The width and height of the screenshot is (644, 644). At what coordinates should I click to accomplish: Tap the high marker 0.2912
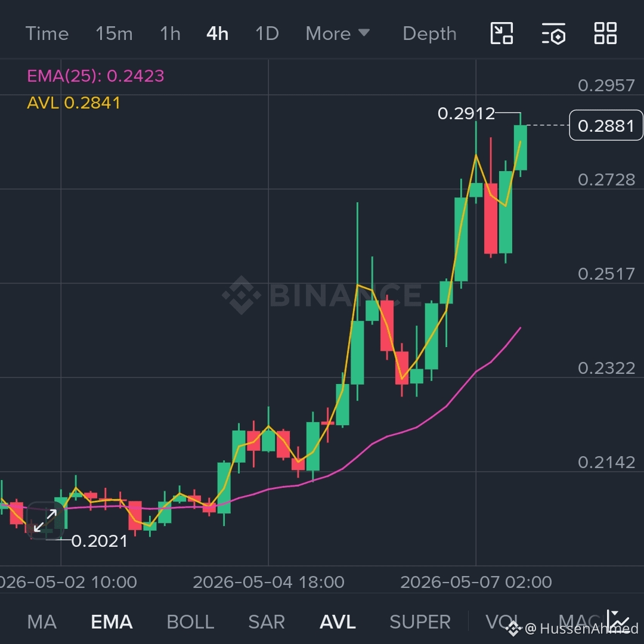pyautogui.click(x=466, y=113)
